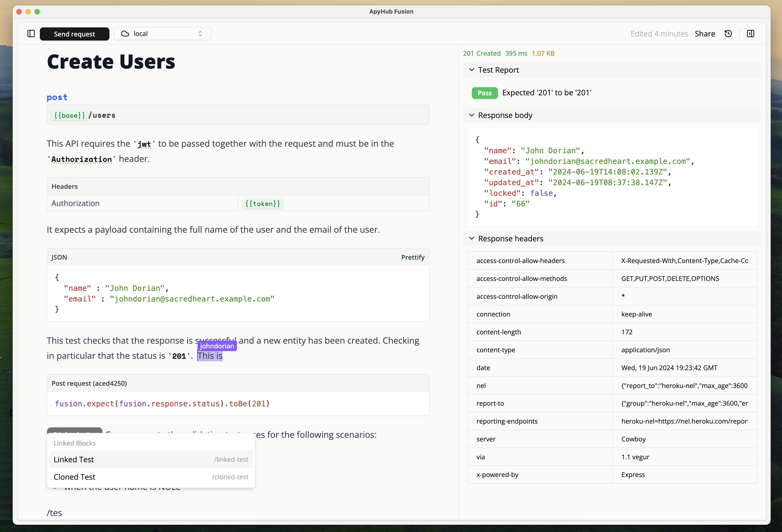Click the access-control-allow-methods value
Image resolution: width=782 pixels, height=532 pixels.
tap(670, 278)
